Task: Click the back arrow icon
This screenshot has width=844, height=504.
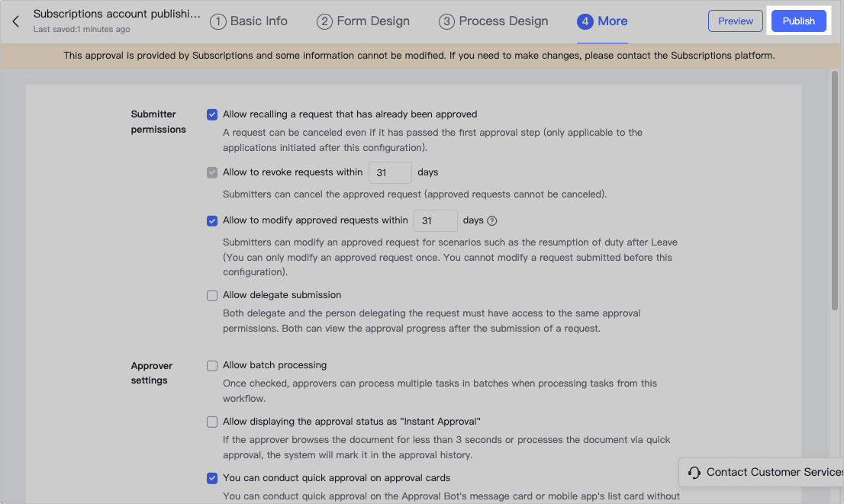Action: [x=16, y=21]
